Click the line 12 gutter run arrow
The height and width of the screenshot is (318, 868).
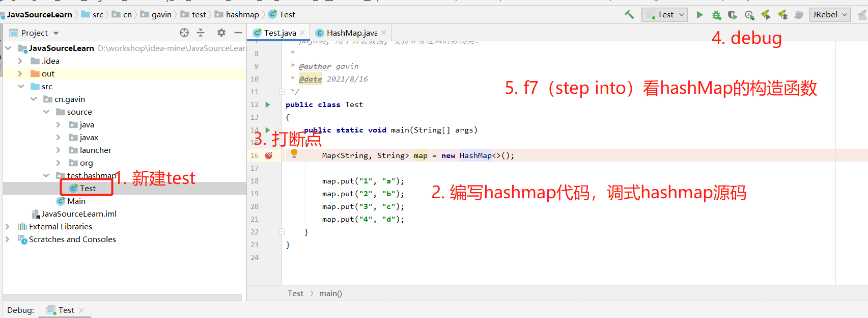pyautogui.click(x=268, y=104)
